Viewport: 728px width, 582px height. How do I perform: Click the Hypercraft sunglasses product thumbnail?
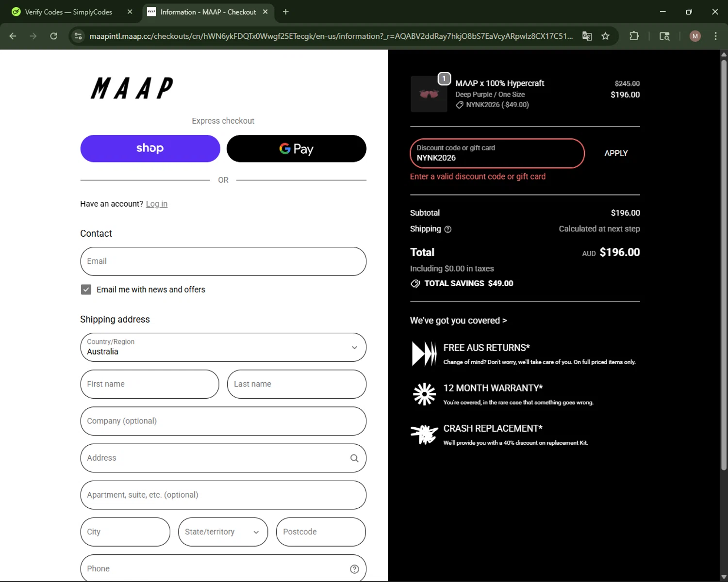pyautogui.click(x=429, y=94)
